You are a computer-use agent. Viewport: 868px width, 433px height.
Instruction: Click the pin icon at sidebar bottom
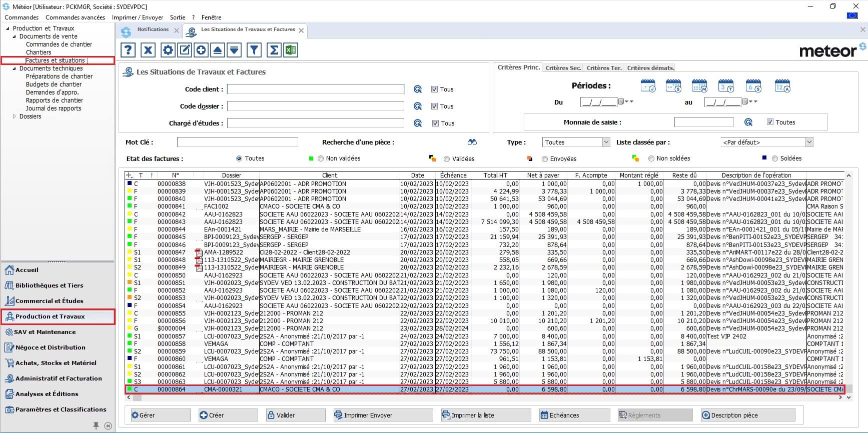[96, 425]
